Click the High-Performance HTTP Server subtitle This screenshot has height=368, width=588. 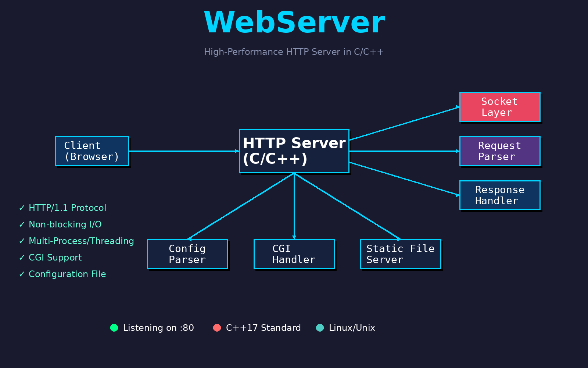294,52
